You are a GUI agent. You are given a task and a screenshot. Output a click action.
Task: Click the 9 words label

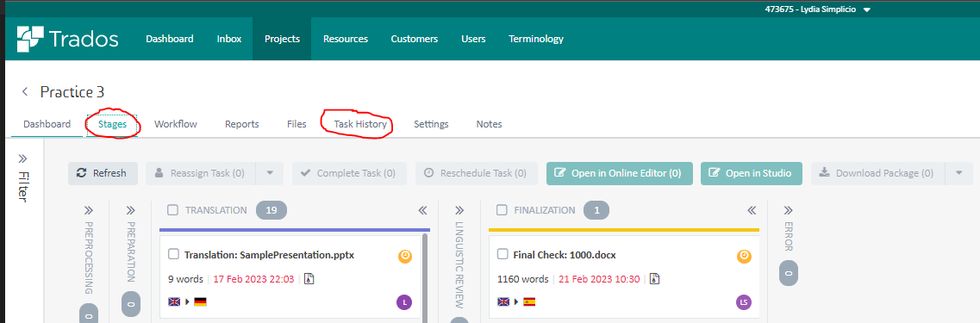coord(186,279)
